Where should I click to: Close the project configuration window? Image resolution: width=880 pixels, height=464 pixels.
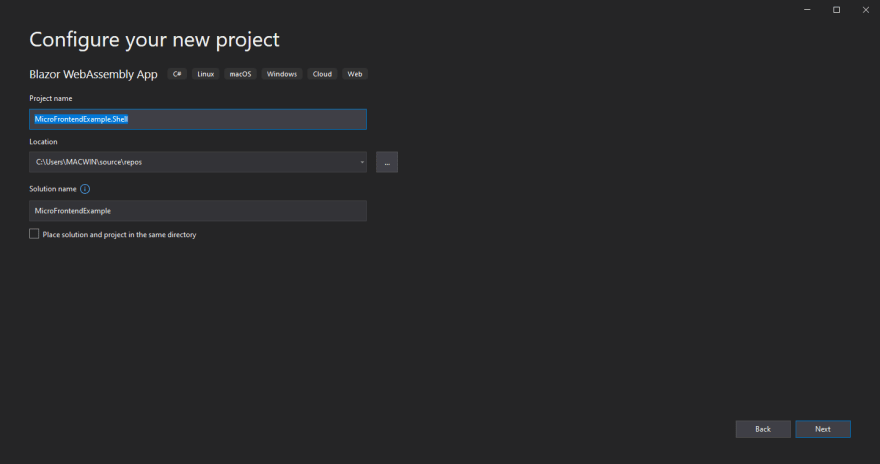[x=865, y=10]
